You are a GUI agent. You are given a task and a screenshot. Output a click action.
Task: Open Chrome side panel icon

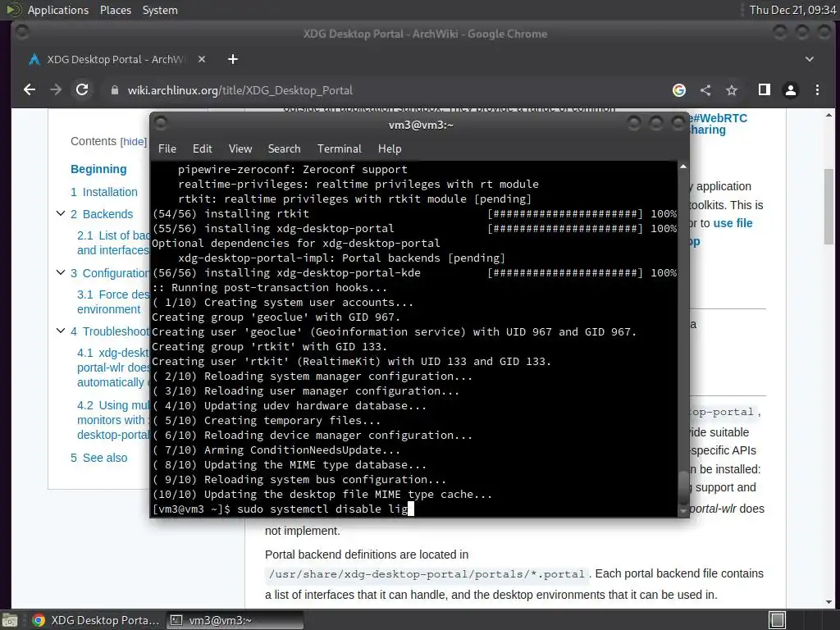[765, 90]
